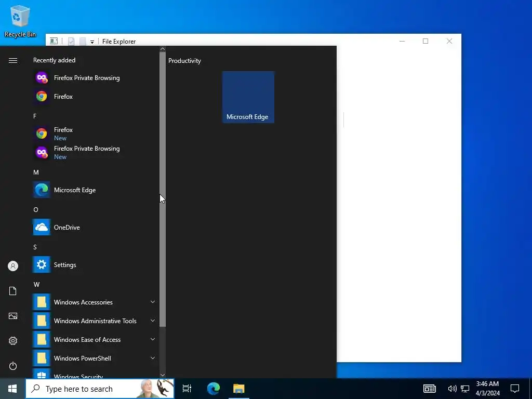
Task: Click the Recently added heading
Action: [54, 60]
